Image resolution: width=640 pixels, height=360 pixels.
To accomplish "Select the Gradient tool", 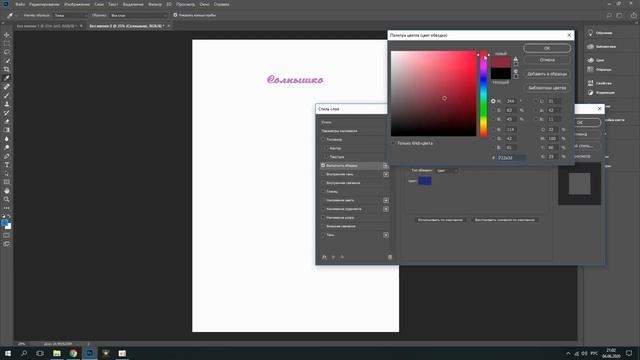I will [x=7, y=130].
